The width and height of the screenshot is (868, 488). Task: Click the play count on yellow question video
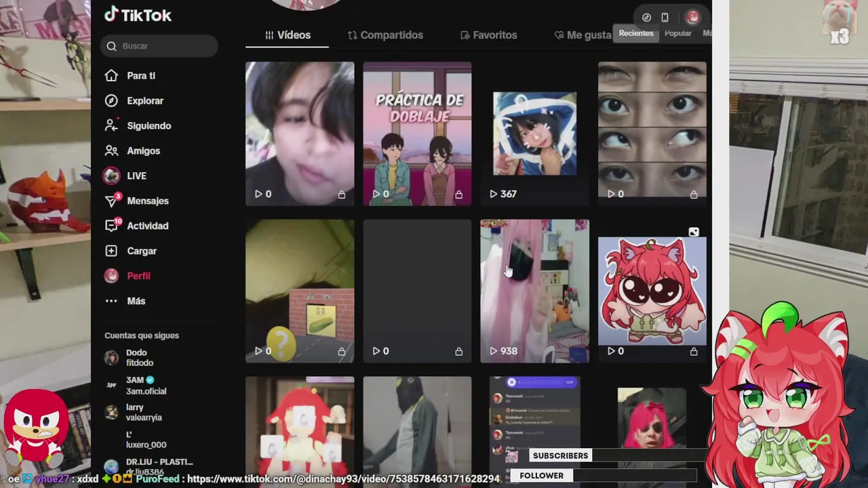pos(263,351)
